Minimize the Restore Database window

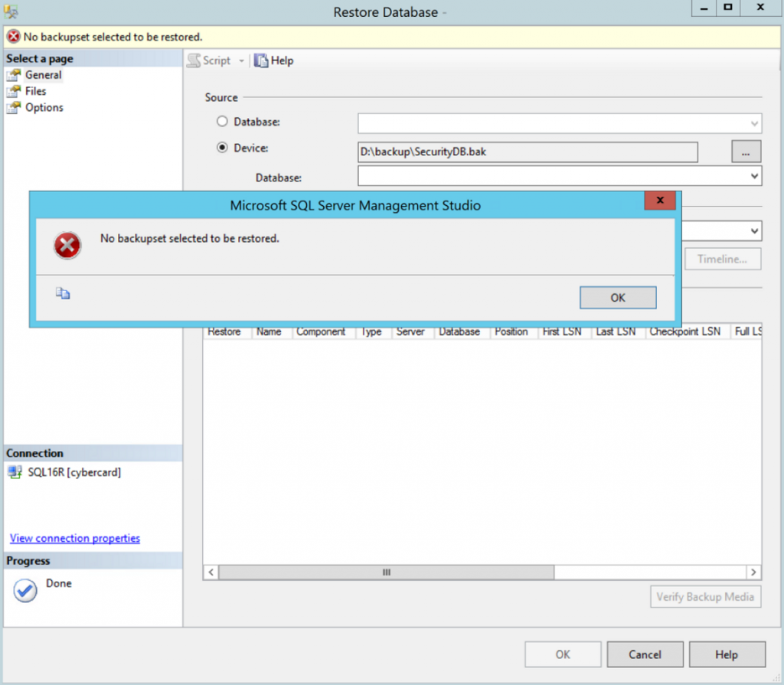click(x=704, y=8)
